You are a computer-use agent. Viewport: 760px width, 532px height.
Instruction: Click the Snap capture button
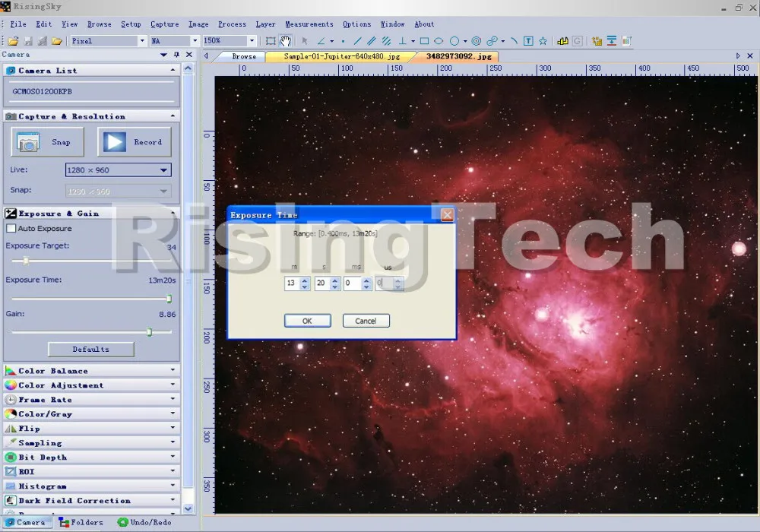point(47,142)
